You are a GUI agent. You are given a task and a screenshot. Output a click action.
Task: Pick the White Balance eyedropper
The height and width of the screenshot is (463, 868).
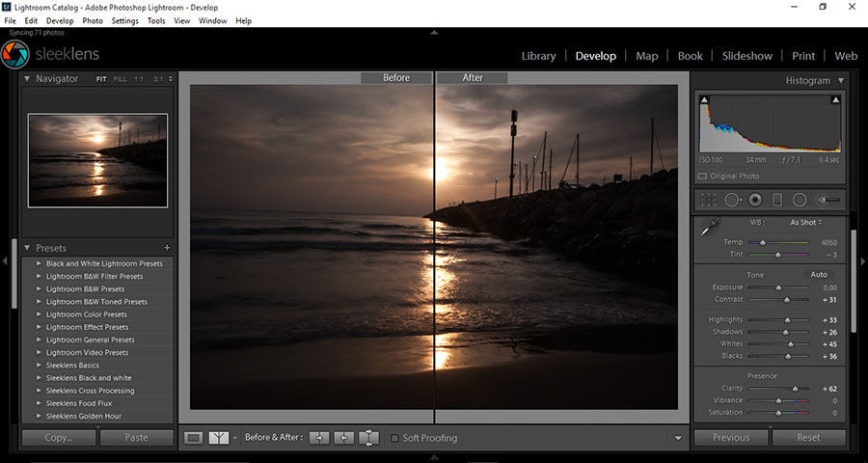tap(709, 229)
